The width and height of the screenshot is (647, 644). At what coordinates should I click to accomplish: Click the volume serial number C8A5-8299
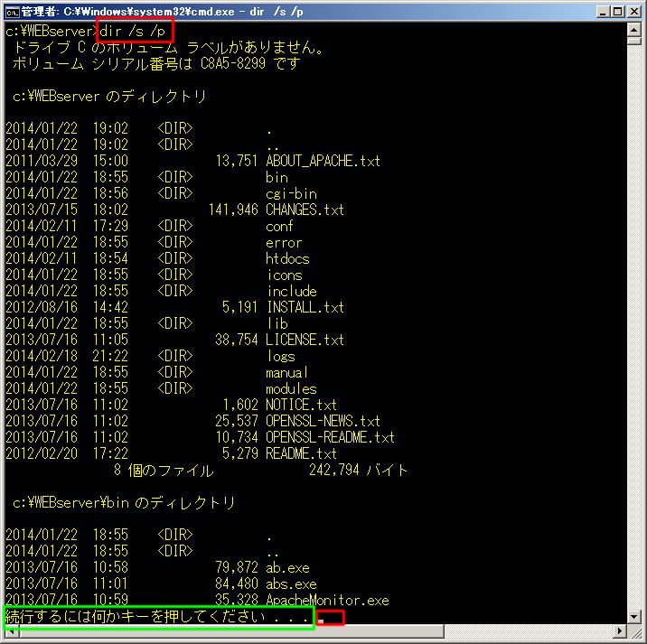233,63
